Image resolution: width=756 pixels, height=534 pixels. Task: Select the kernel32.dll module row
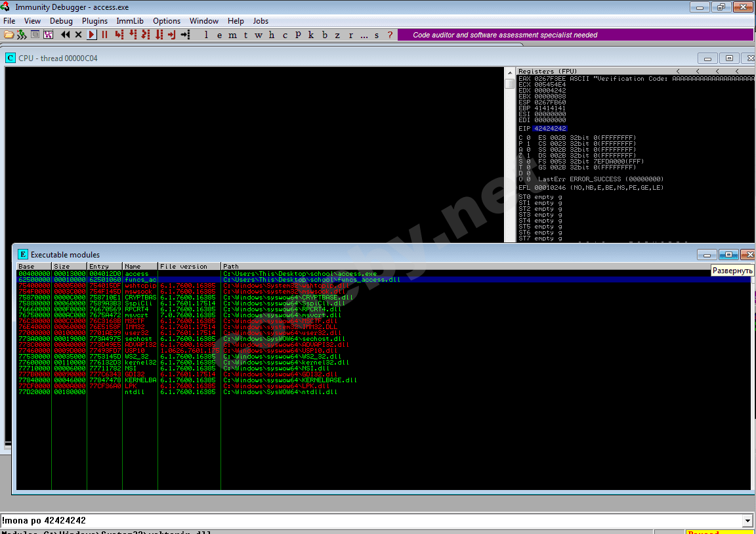pyautogui.click(x=383, y=363)
